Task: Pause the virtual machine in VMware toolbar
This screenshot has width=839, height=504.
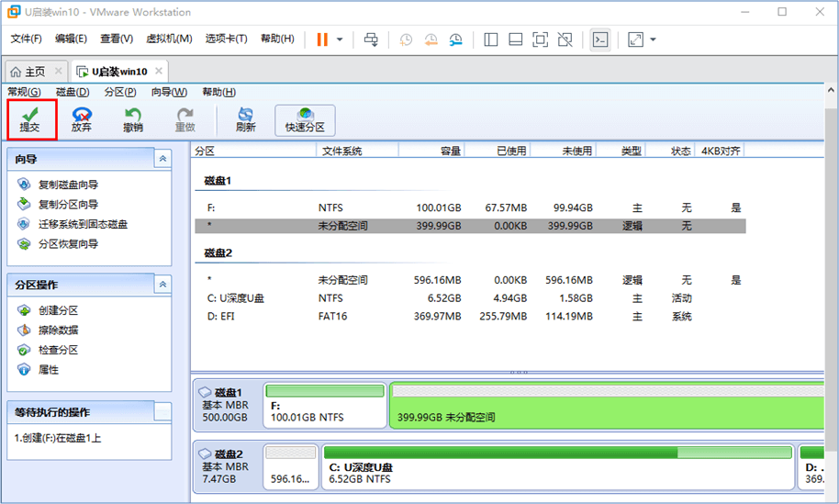Action: tap(322, 39)
